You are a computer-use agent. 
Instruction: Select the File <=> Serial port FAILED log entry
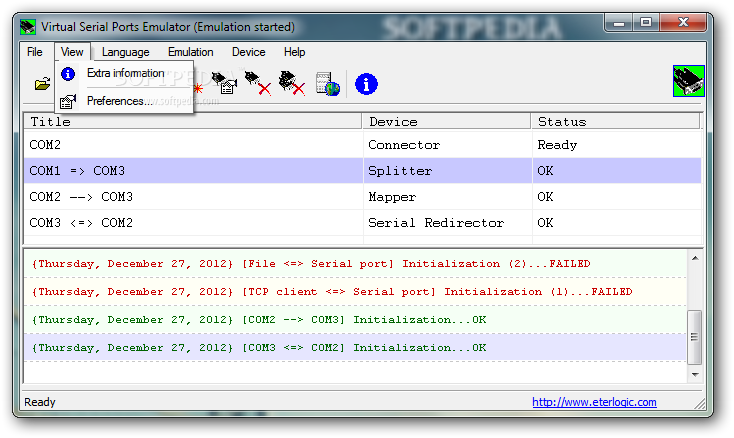tap(355, 263)
